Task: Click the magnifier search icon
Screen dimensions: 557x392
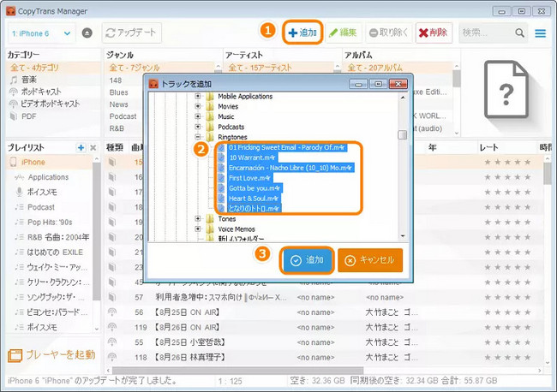Action: (519, 33)
